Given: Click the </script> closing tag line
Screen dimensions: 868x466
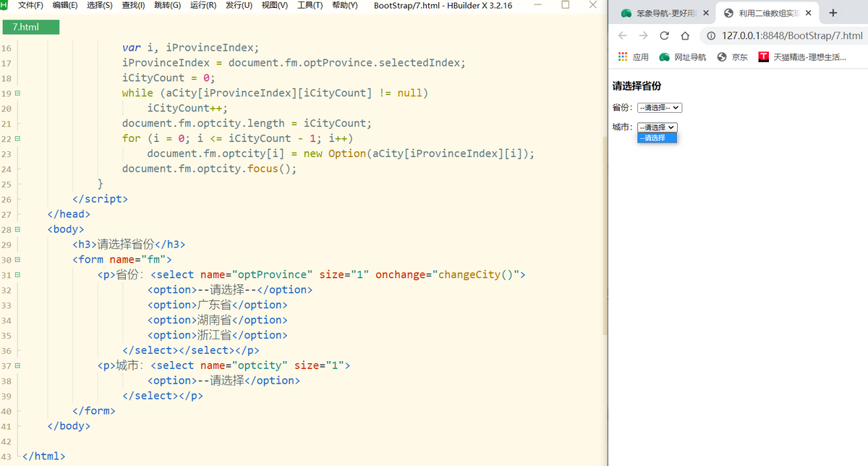Looking at the screenshot, I should (100, 199).
